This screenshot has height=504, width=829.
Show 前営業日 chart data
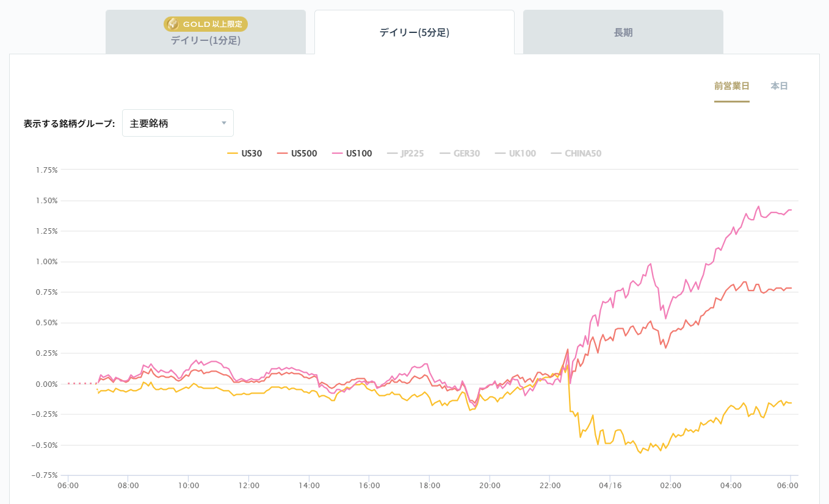tap(731, 86)
